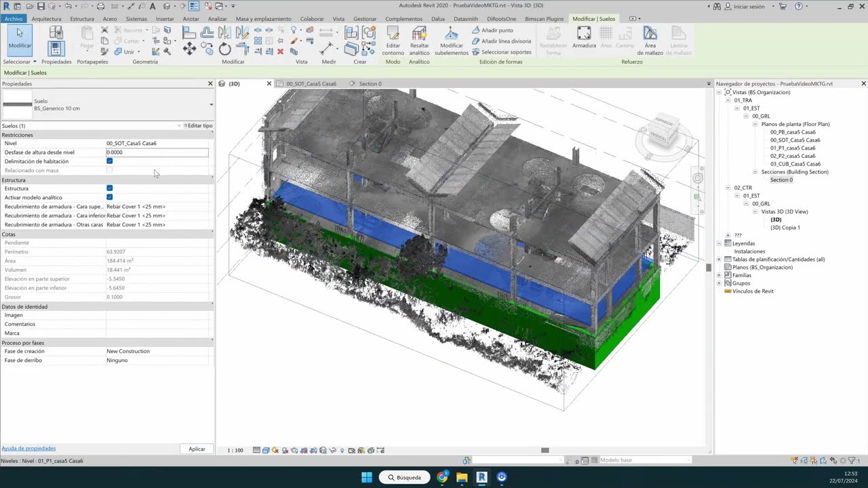The width and height of the screenshot is (868, 488).
Task: Choose Mirror – pick axis tool
Action: [x=225, y=32]
